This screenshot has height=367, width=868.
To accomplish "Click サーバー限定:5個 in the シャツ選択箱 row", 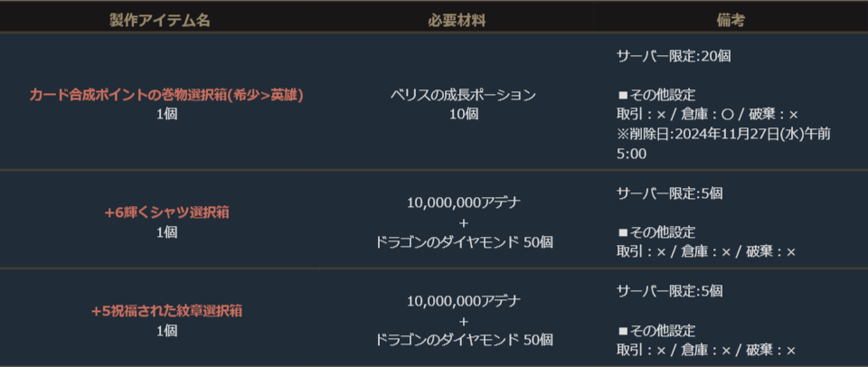I will [x=670, y=193].
